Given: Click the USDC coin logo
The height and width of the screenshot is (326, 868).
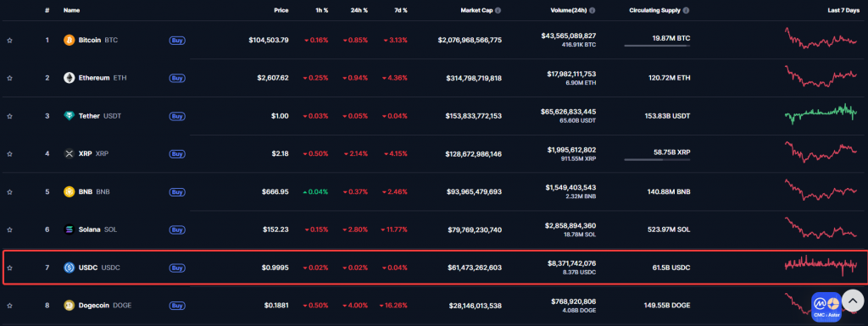Looking at the screenshot, I should click(70, 268).
